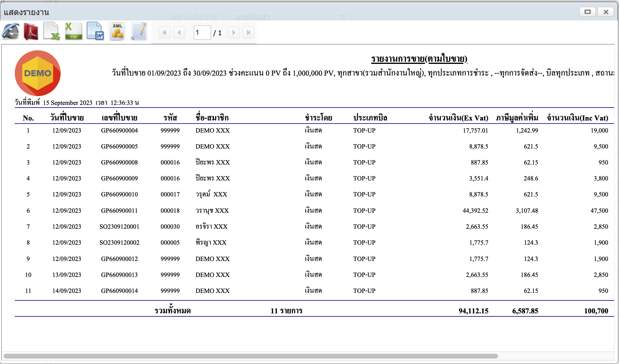Click the report title heading
The width and height of the screenshot is (619, 364).
419,59
